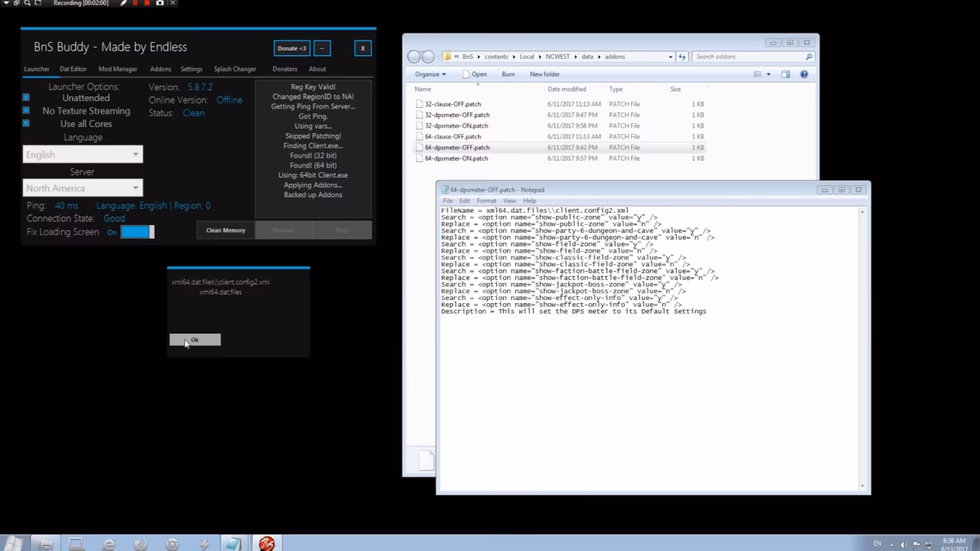Refresh the addons folder in Explorer
980x551 pixels.
tap(681, 57)
